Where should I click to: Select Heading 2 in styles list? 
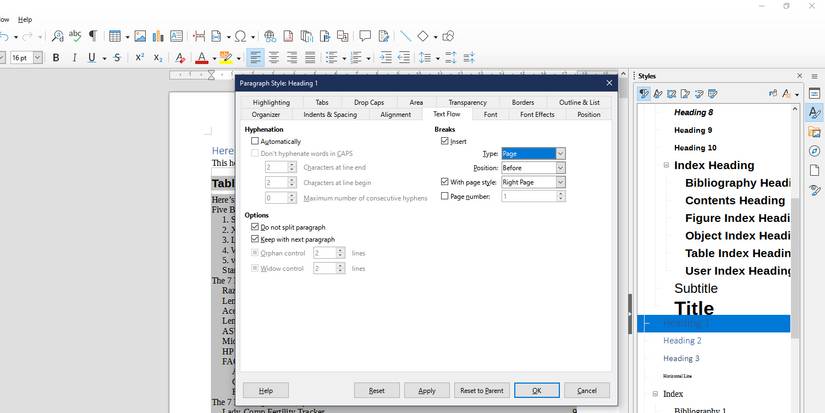click(x=682, y=340)
